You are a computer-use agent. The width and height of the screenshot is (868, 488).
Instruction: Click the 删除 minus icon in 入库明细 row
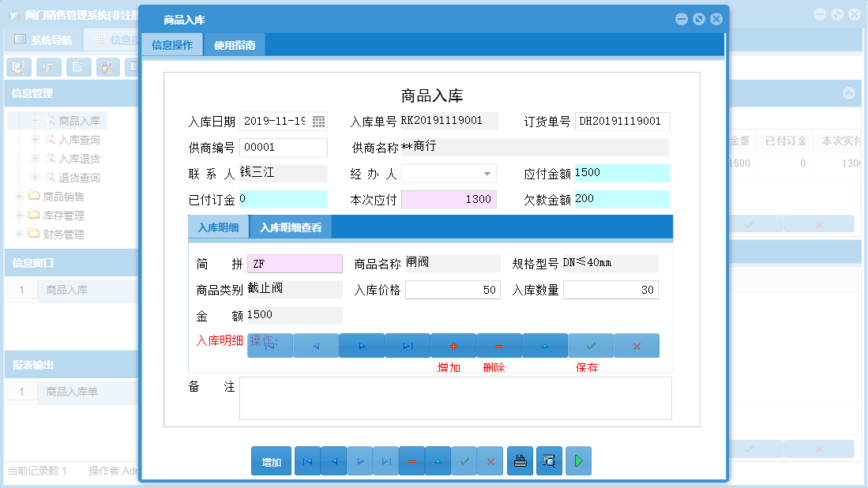(x=498, y=345)
